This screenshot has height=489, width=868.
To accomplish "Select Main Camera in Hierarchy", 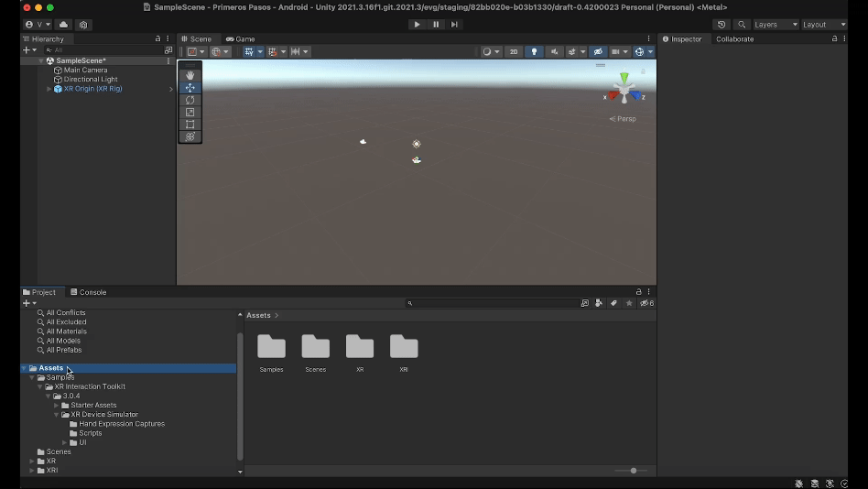I will tap(85, 70).
